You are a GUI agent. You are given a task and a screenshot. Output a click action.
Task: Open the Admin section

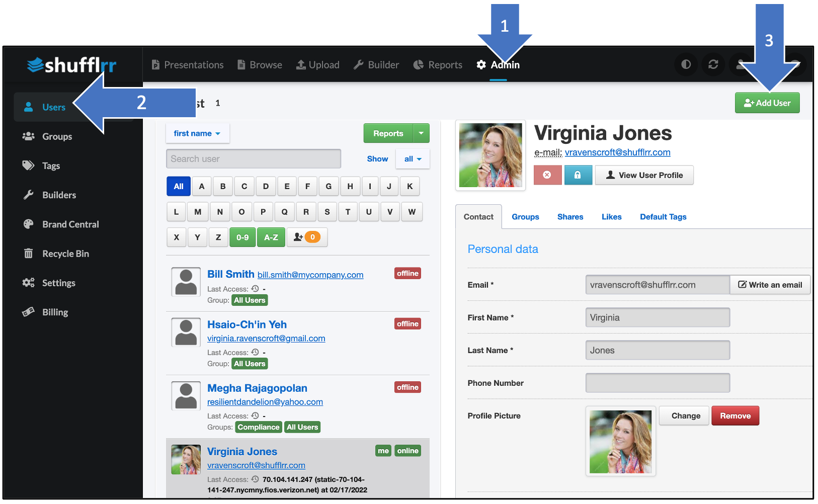pos(498,65)
